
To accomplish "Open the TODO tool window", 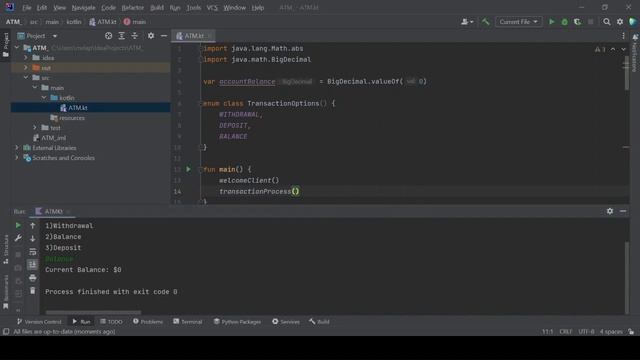I will 111,322.
